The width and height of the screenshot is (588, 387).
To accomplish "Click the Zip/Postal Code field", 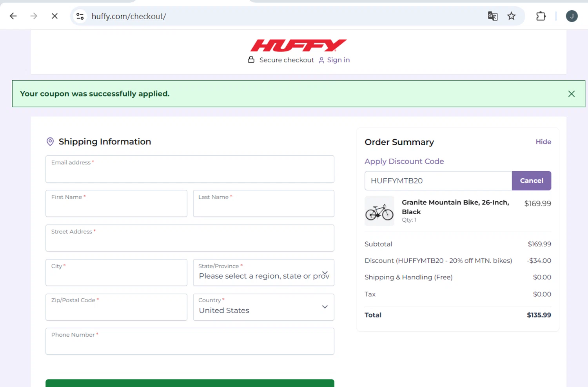I will pos(116,307).
